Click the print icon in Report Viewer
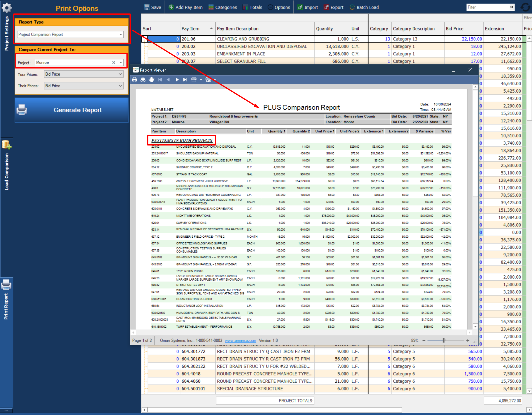Screen dimensions: 532x415 tap(134, 80)
